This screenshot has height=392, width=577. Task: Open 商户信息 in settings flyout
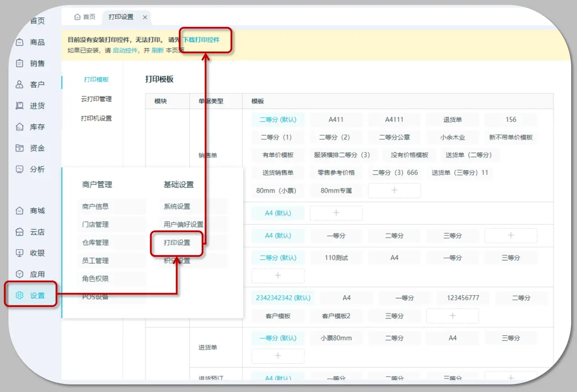tap(112, 207)
